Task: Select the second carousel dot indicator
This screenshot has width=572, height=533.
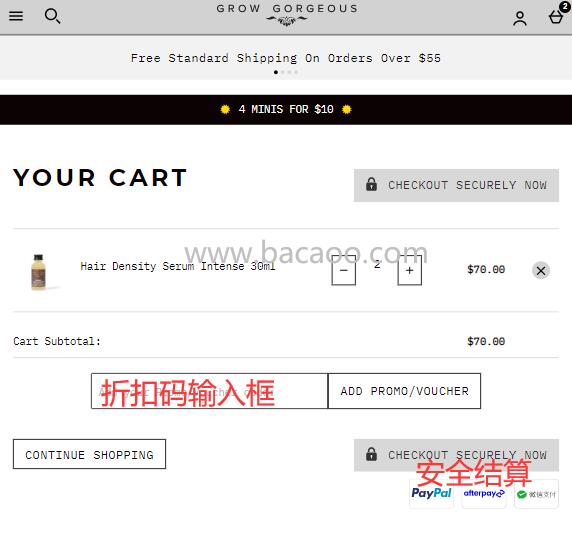Action: pyautogui.click(x=283, y=72)
